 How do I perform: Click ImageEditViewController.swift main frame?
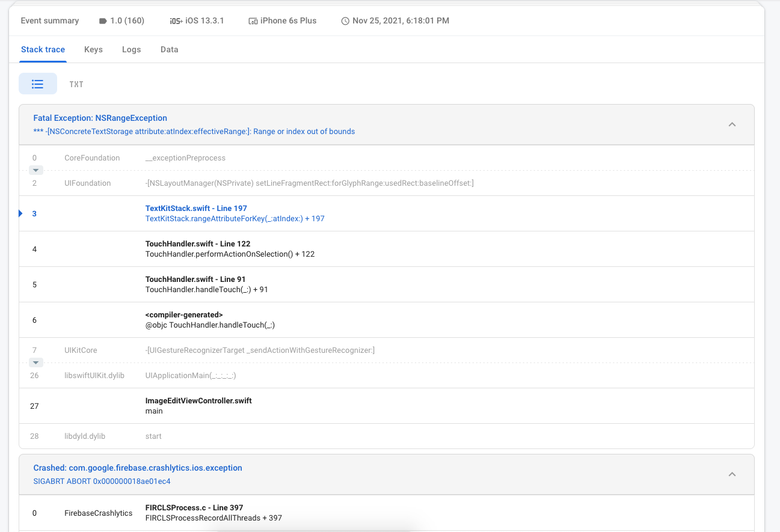(x=387, y=406)
